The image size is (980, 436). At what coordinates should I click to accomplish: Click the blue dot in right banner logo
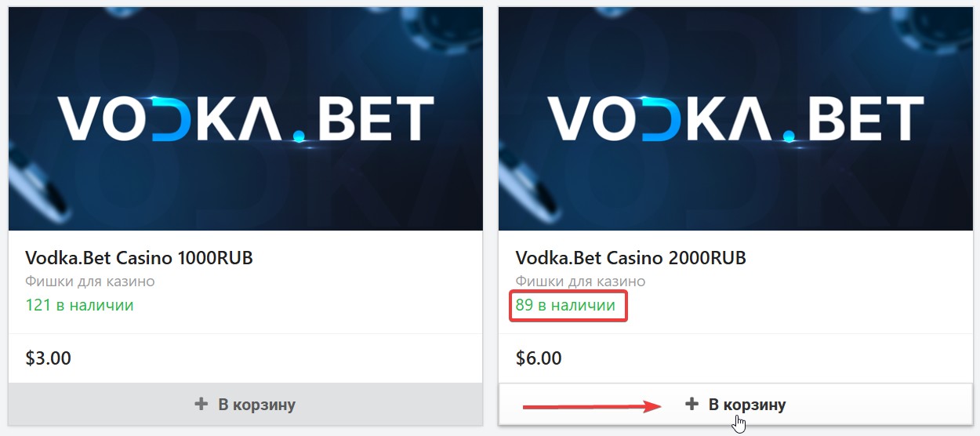pyautogui.click(x=789, y=138)
